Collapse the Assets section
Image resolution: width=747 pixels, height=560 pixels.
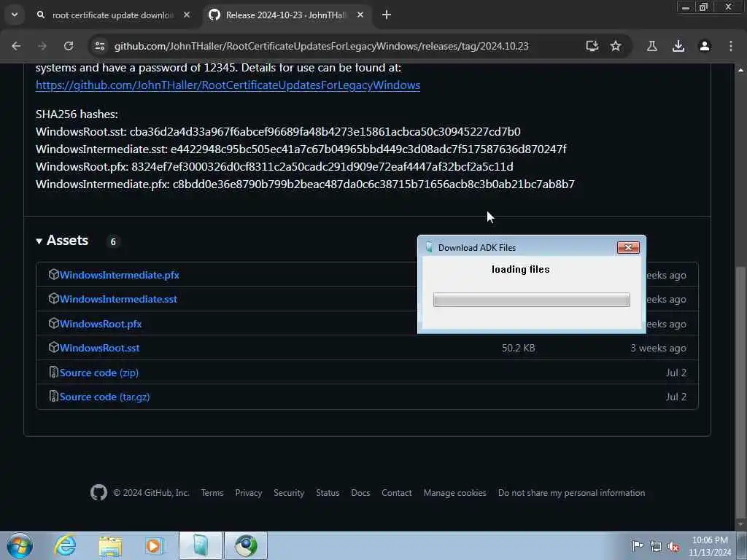[x=62, y=241]
